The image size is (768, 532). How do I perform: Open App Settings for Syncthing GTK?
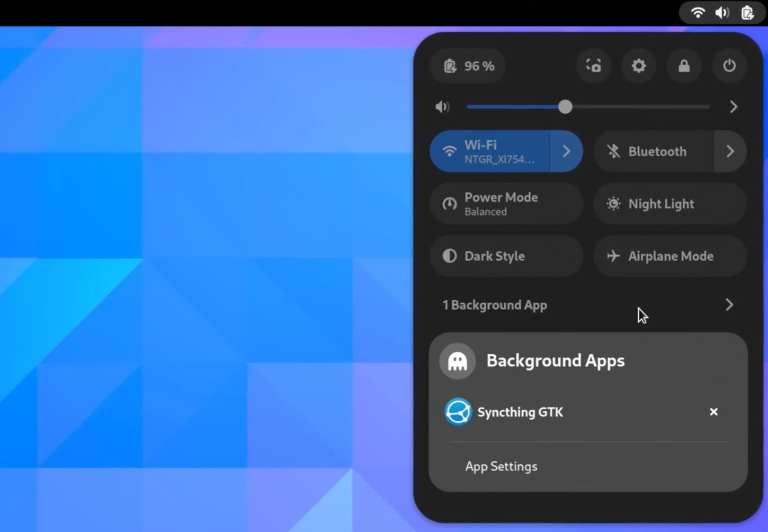point(501,466)
